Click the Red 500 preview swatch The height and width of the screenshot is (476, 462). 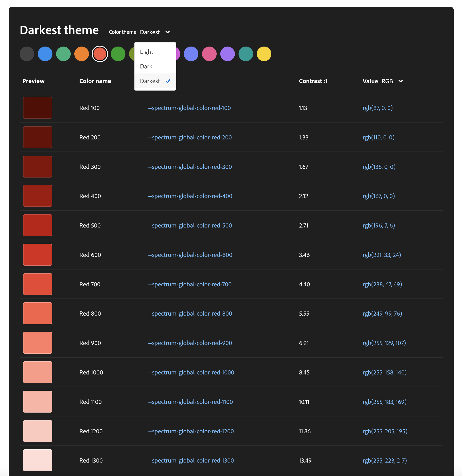[38, 225]
